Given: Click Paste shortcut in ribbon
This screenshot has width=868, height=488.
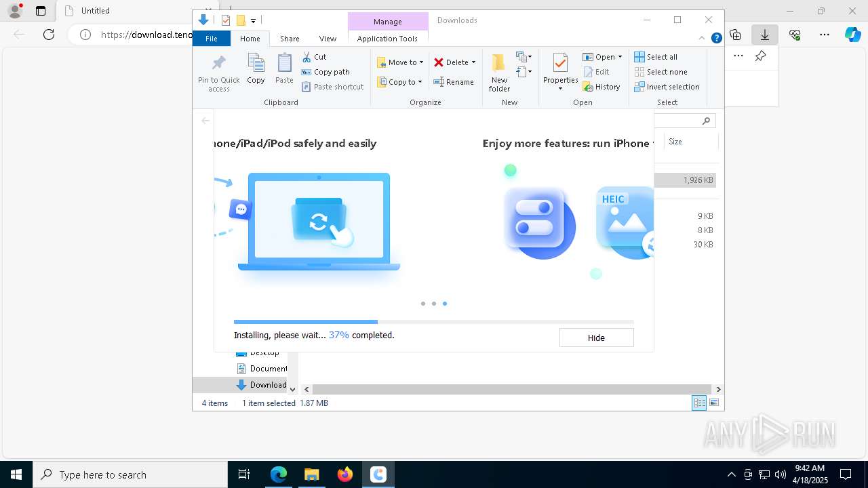Looking at the screenshot, I should (333, 87).
